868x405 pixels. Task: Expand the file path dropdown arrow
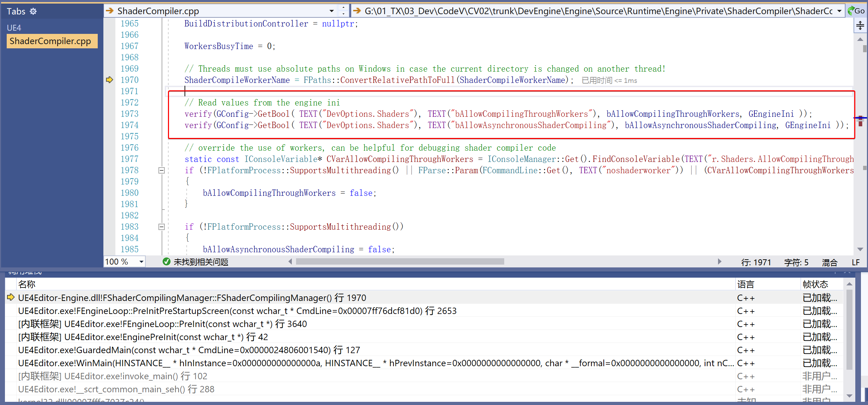[839, 11]
